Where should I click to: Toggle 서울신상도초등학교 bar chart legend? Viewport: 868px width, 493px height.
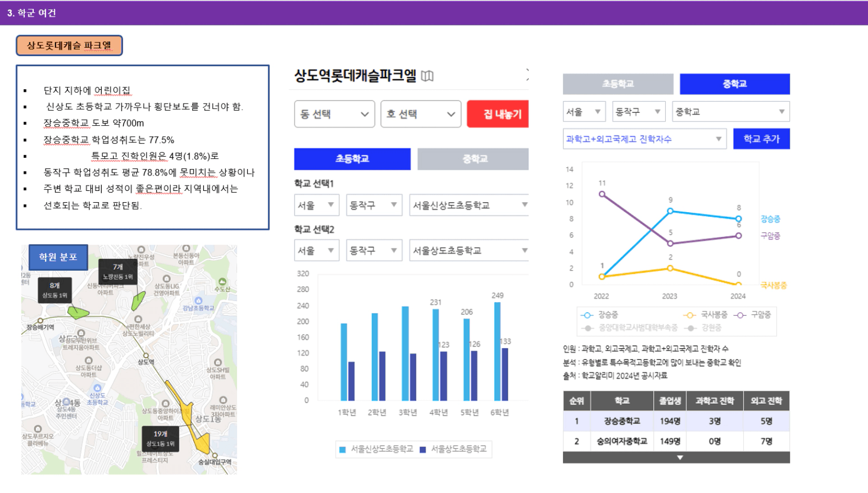tap(376, 449)
